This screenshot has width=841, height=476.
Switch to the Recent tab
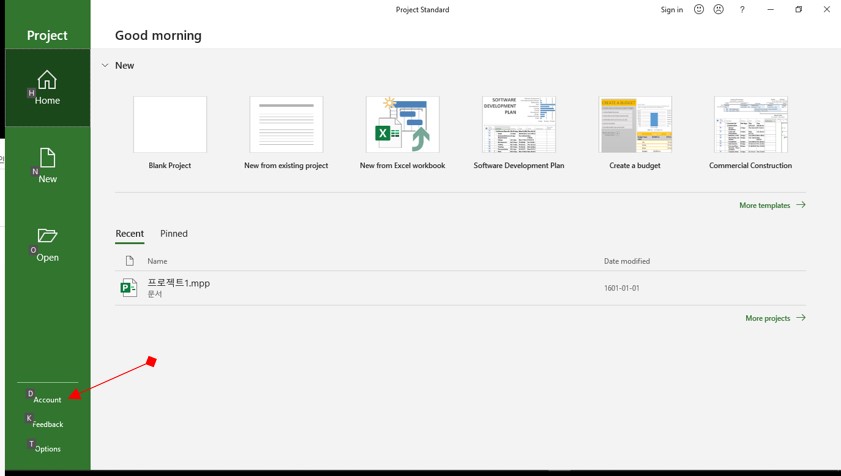(130, 233)
